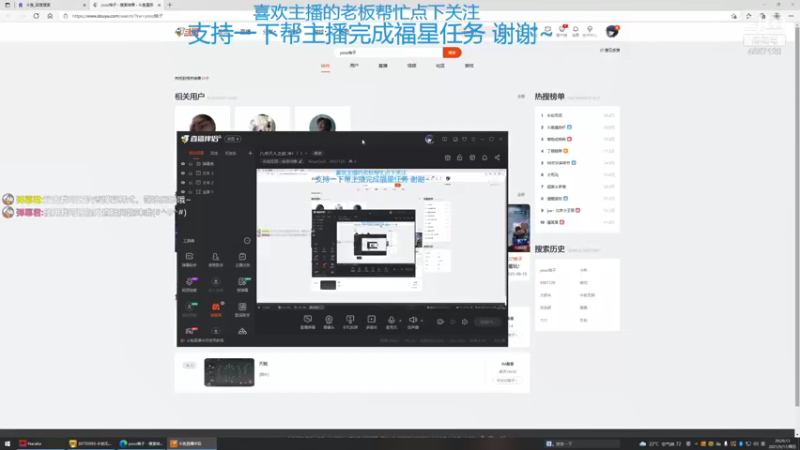This screenshot has width=800, height=450.
Task: Toggle lock on fourth source layer
Action: pos(191,192)
